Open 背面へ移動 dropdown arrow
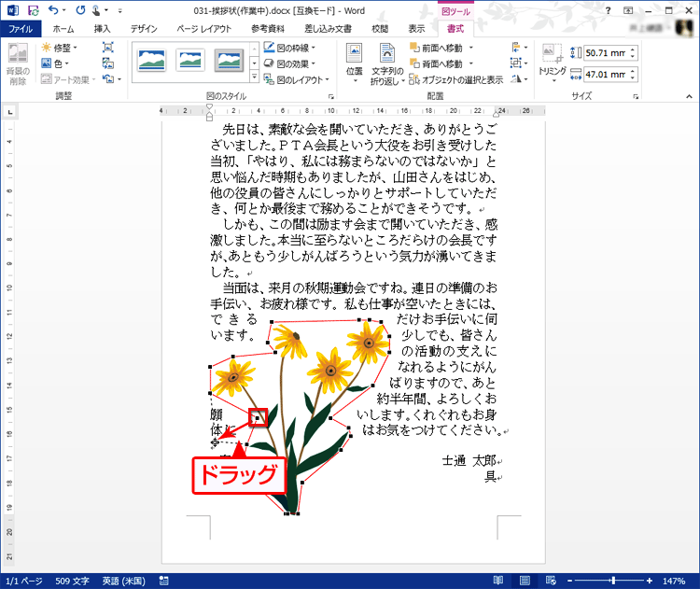Viewport: 700px width, 589px height. point(471,63)
